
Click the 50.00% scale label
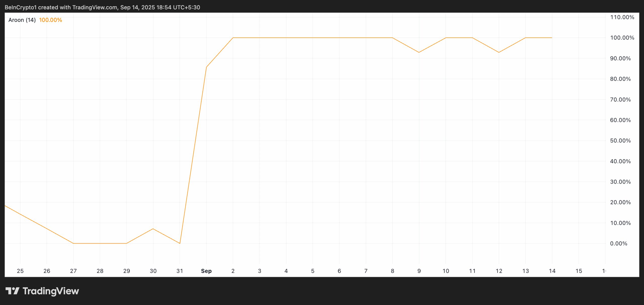(x=620, y=141)
